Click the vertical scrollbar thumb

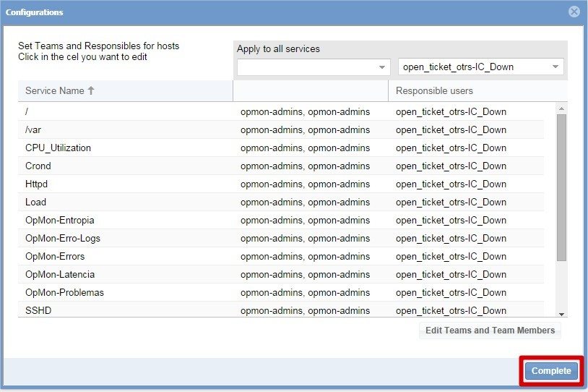coord(561,188)
